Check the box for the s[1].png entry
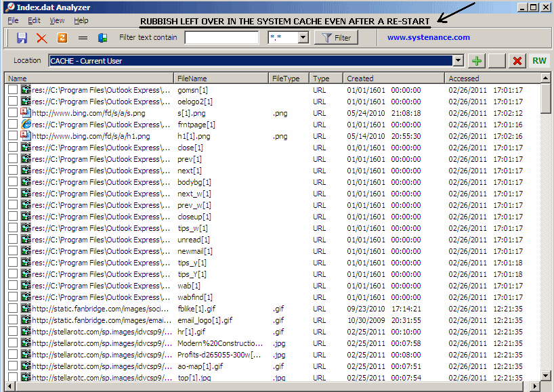 pyautogui.click(x=13, y=113)
